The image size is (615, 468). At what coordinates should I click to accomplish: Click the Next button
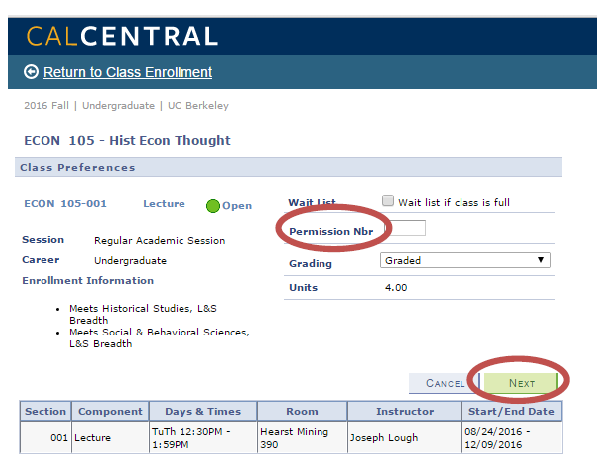[x=521, y=383]
